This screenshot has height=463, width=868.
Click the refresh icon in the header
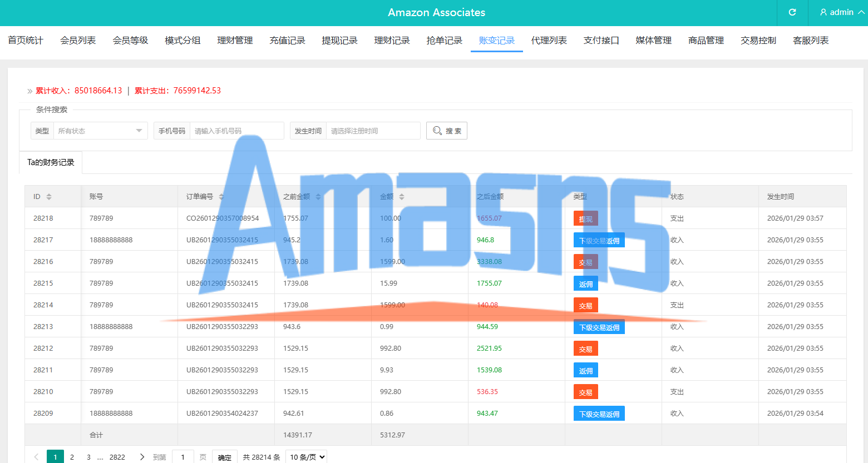click(792, 12)
